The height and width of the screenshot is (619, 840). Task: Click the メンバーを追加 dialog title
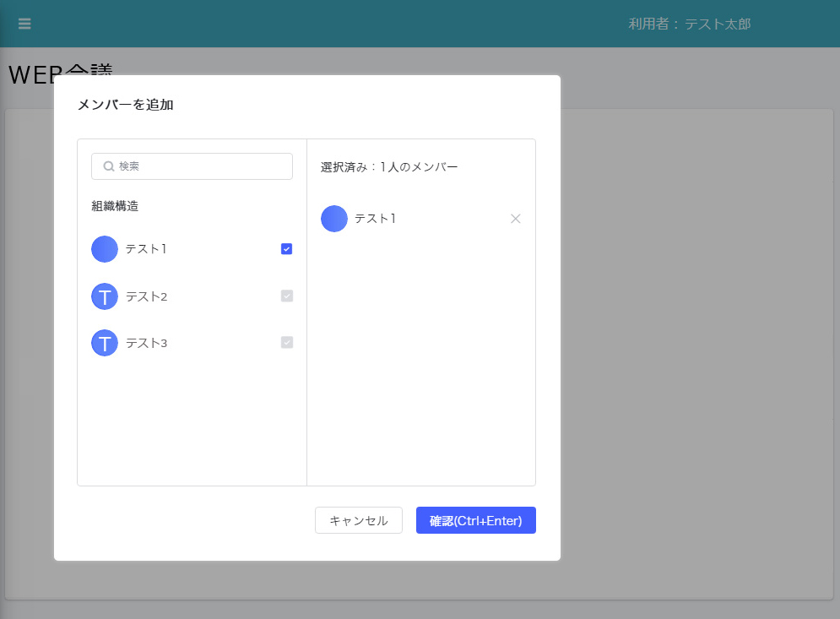[x=125, y=105]
